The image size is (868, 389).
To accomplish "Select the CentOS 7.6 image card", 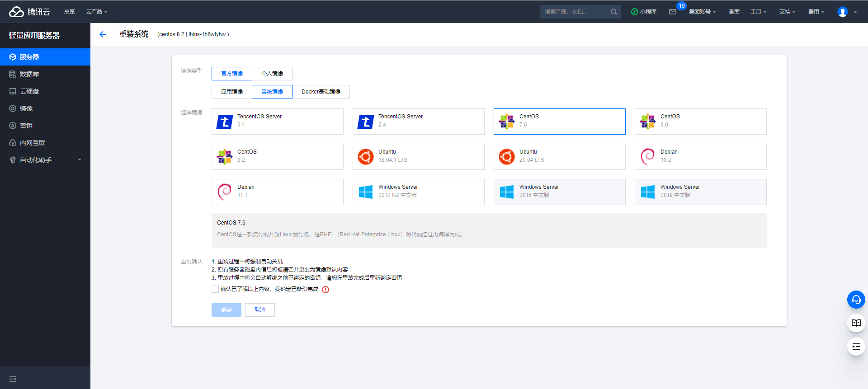I will coord(560,122).
